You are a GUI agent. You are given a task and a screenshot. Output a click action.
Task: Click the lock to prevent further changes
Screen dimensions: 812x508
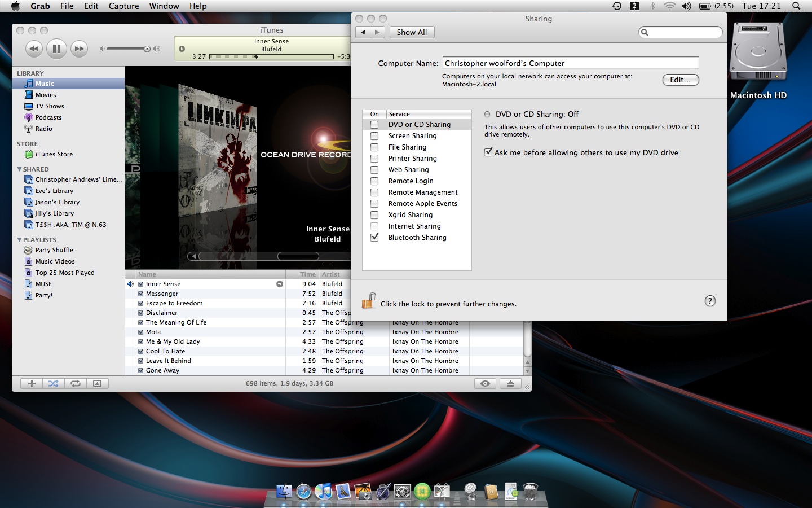[x=369, y=301]
